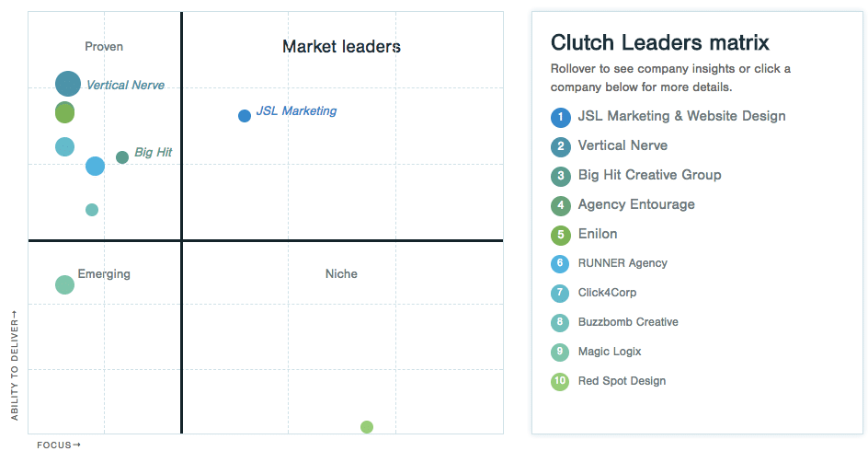Select Buzzbomb Creative from the leaders list
The height and width of the screenshot is (451, 868).
point(628,322)
